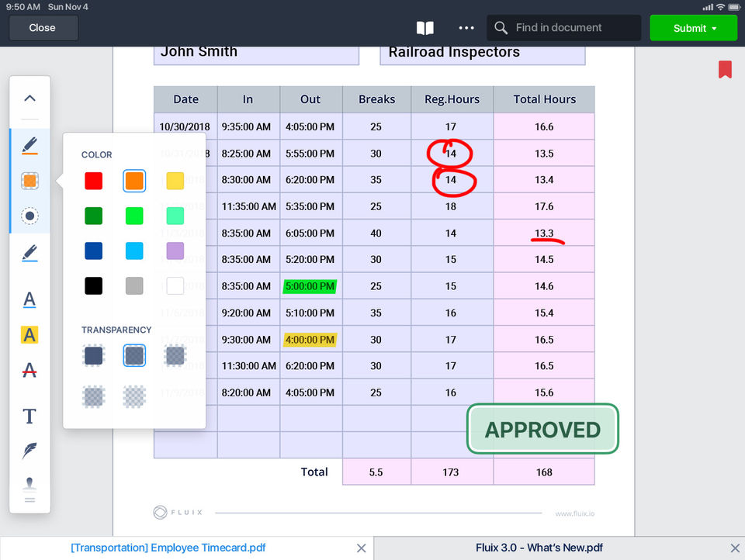Open the pen thickness dot option
Image resolution: width=745 pixels, height=560 pixels.
coord(29,216)
